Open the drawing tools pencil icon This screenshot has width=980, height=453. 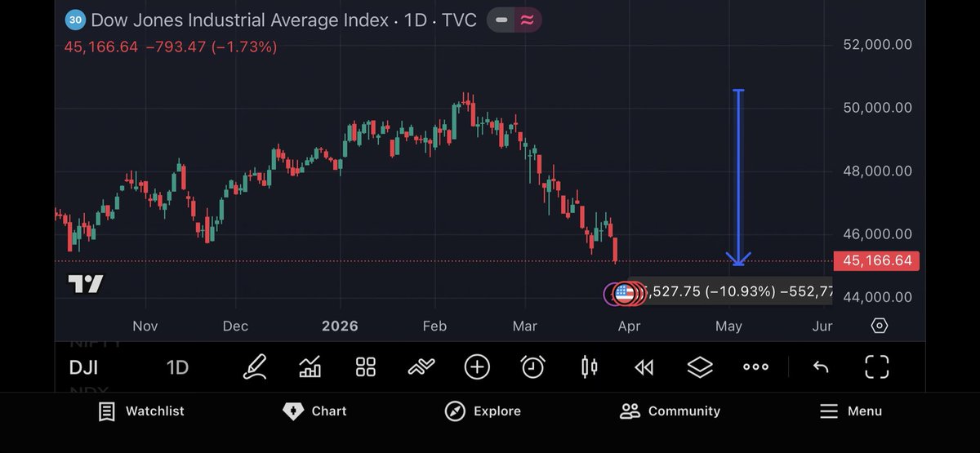255,367
